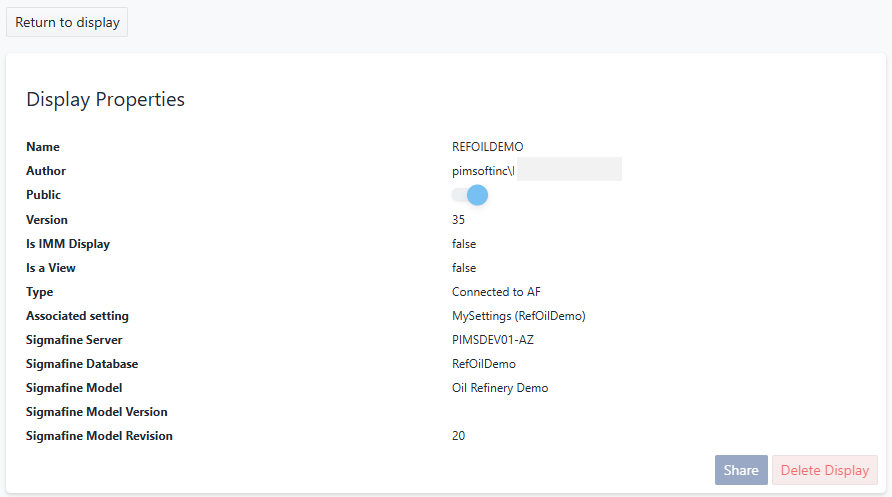Click the Display Properties heading
892x497 pixels.
(x=105, y=99)
